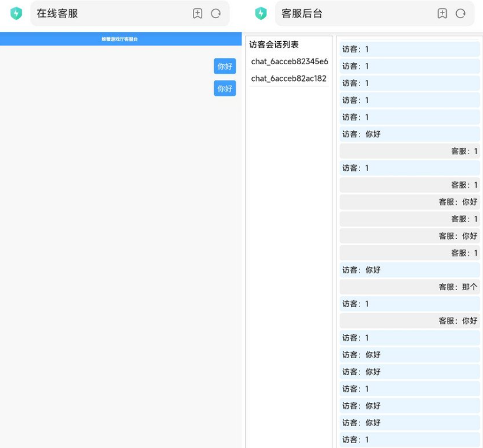483x448 pixels.
Task: Click the first 客服：1 reply under 访客：你好
Action: coord(410,151)
